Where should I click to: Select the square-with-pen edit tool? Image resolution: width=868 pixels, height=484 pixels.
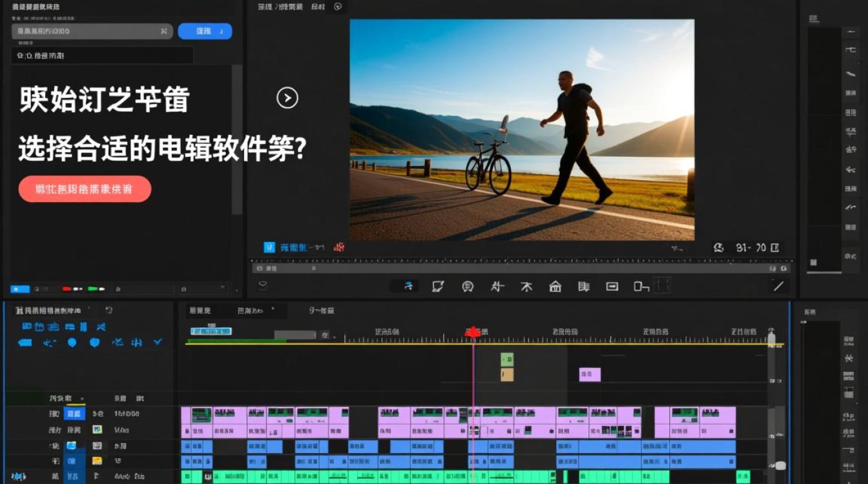[x=438, y=286]
